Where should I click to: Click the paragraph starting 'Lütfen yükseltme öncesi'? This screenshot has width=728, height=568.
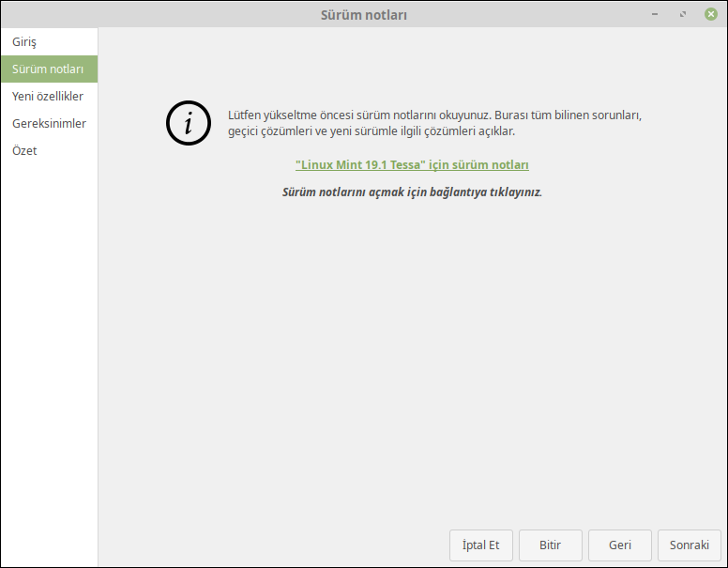click(434, 123)
